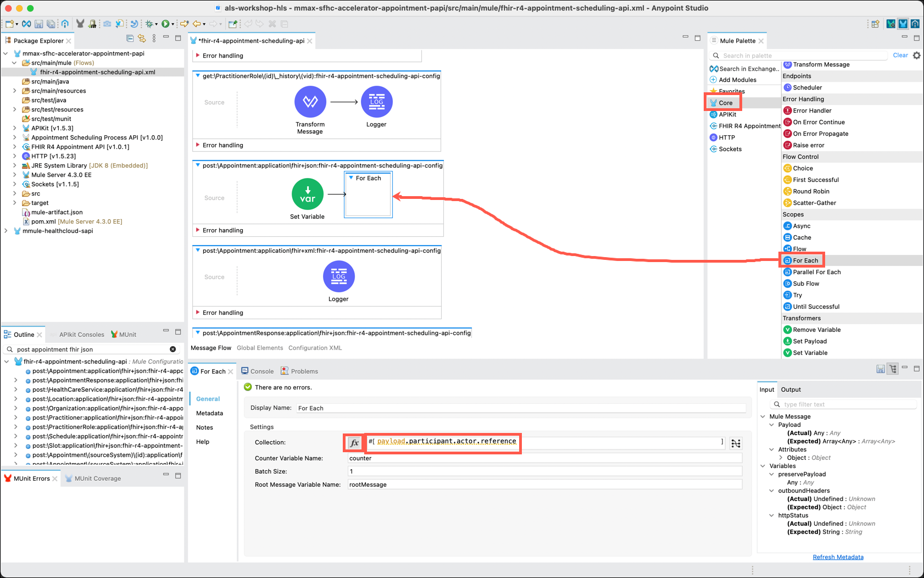Clear the Outline search filter
The image size is (924, 578).
tap(172, 349)
